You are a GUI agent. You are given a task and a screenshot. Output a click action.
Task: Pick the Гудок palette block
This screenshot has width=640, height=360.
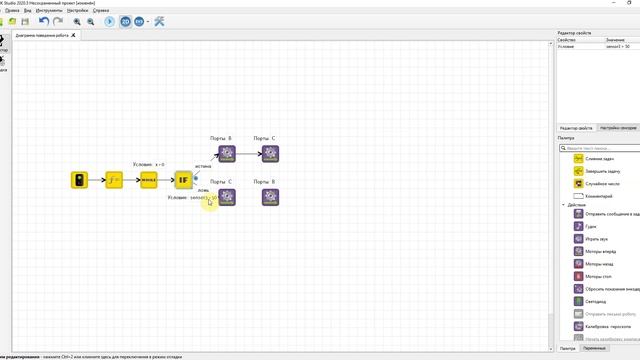coord(585,226)
